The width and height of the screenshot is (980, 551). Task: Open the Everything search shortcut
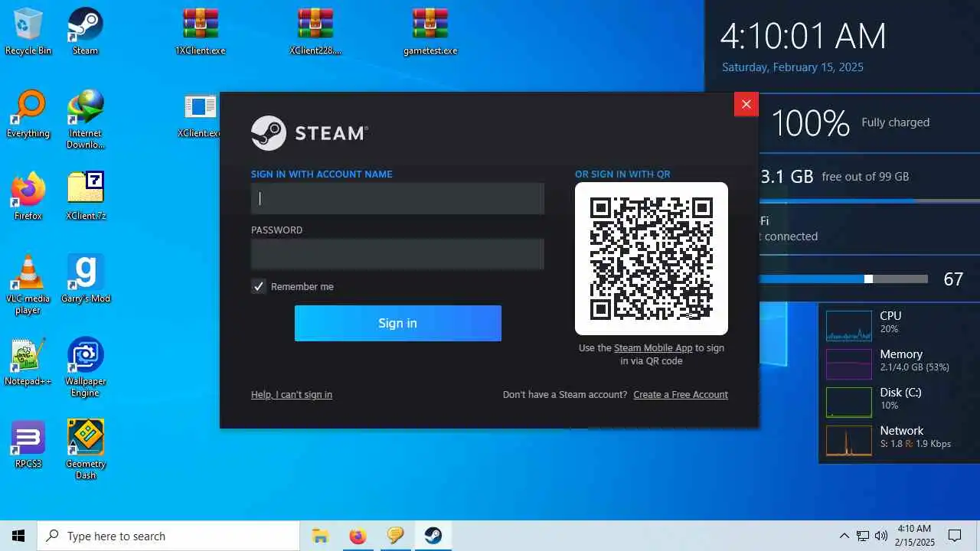point(28,114)
